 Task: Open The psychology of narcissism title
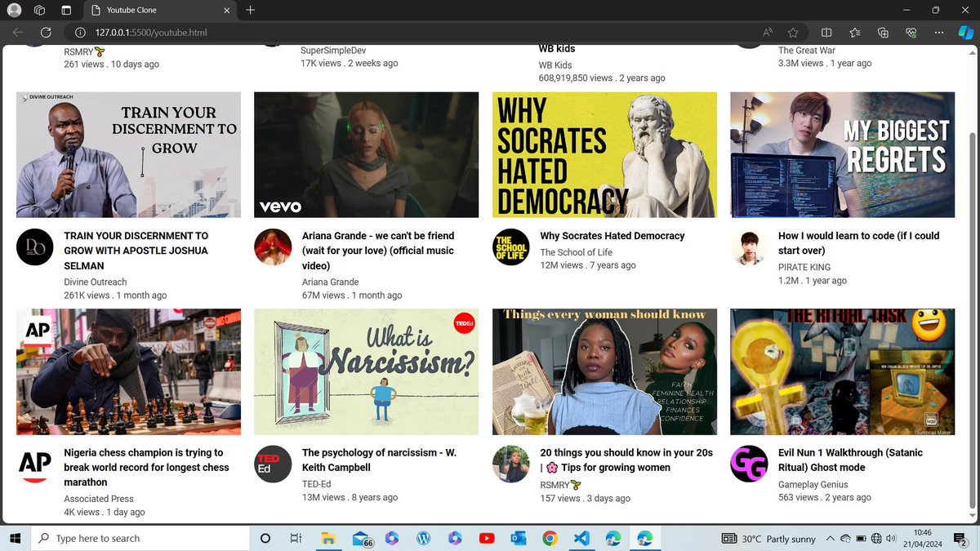coord(381,460)
